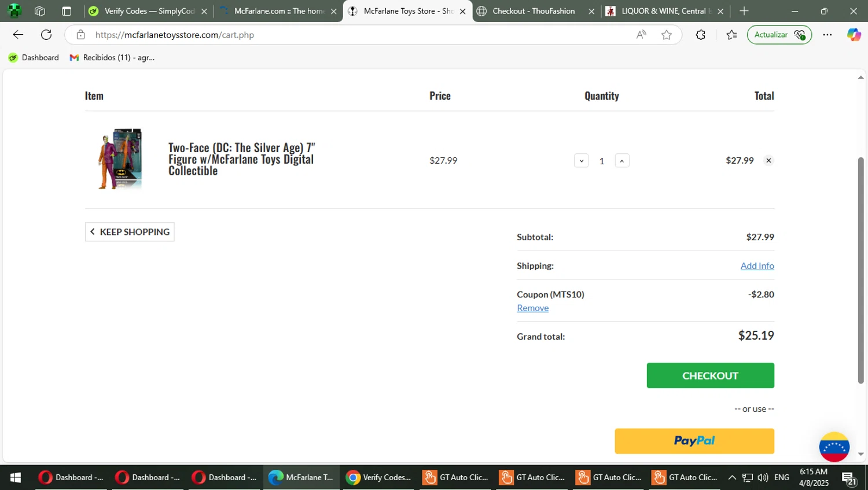Open the browser Settings and more menu
868x490 pixels.
pyautogui.click(x=827, y=35)
